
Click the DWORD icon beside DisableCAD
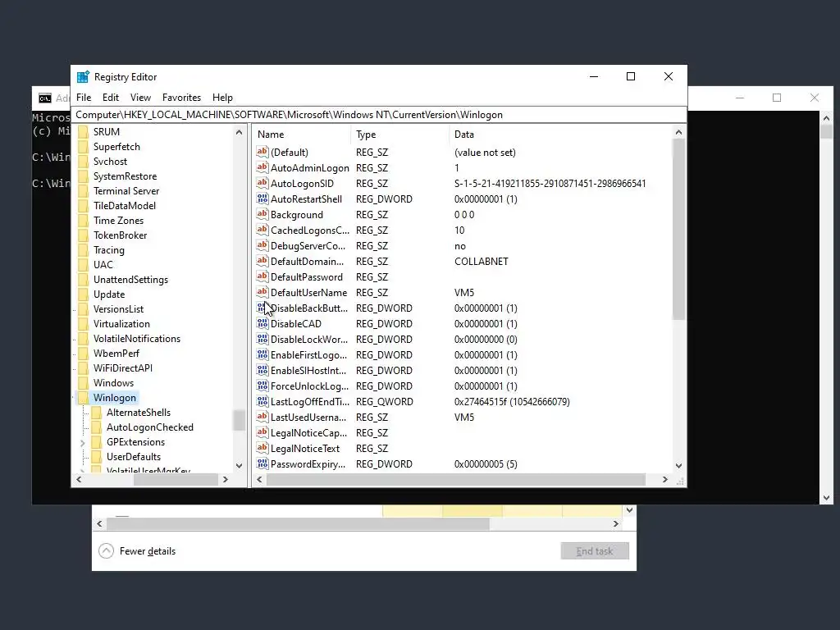[x=262, y=323]
